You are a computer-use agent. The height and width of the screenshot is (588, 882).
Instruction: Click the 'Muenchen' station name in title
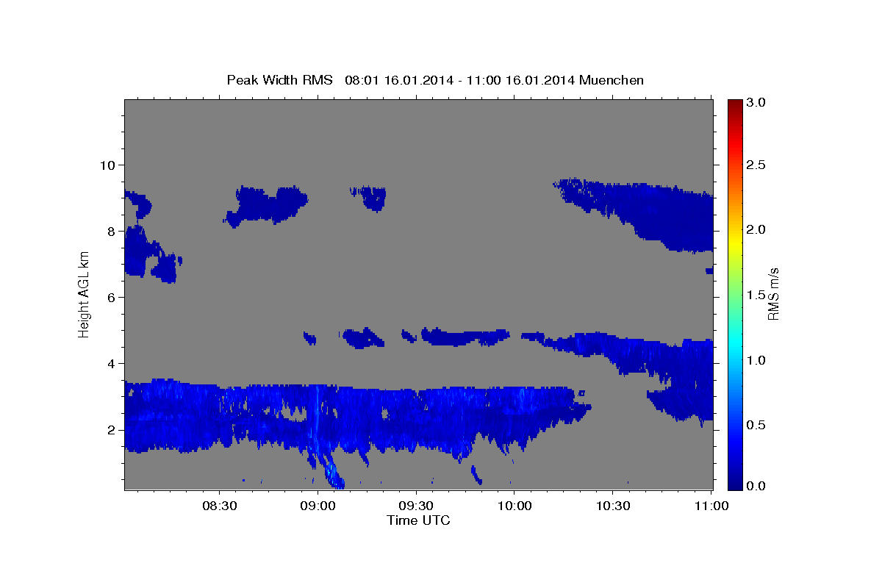pos(612,80)
